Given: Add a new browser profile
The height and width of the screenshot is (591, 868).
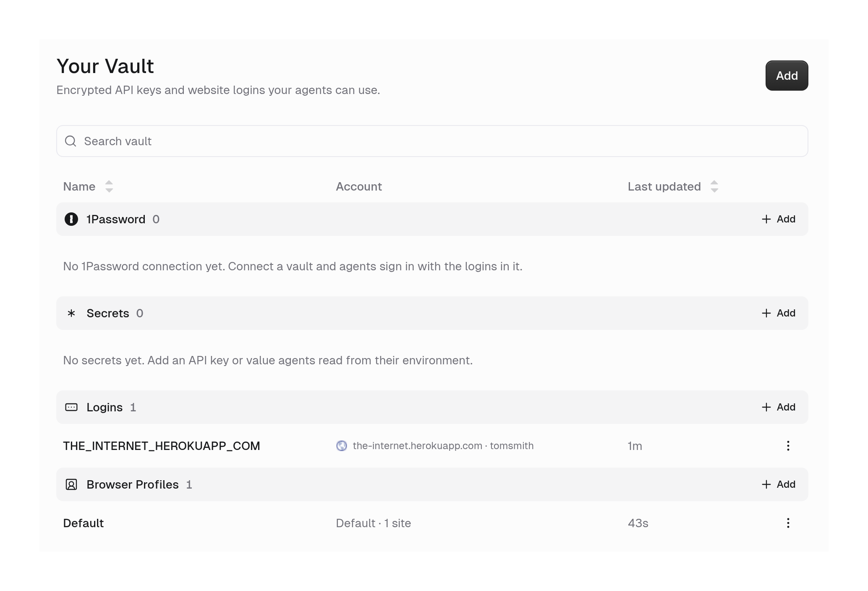Looking at the screenshot, I should pos(779,484).
